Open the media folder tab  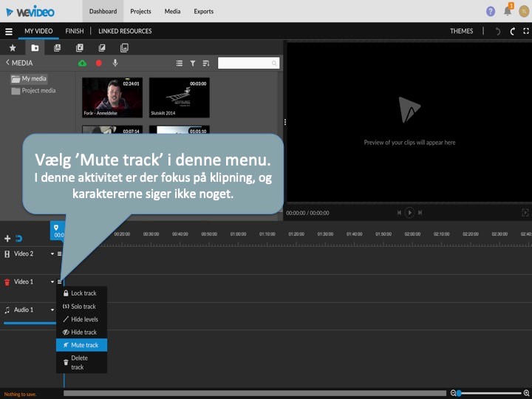pos(35,48)
